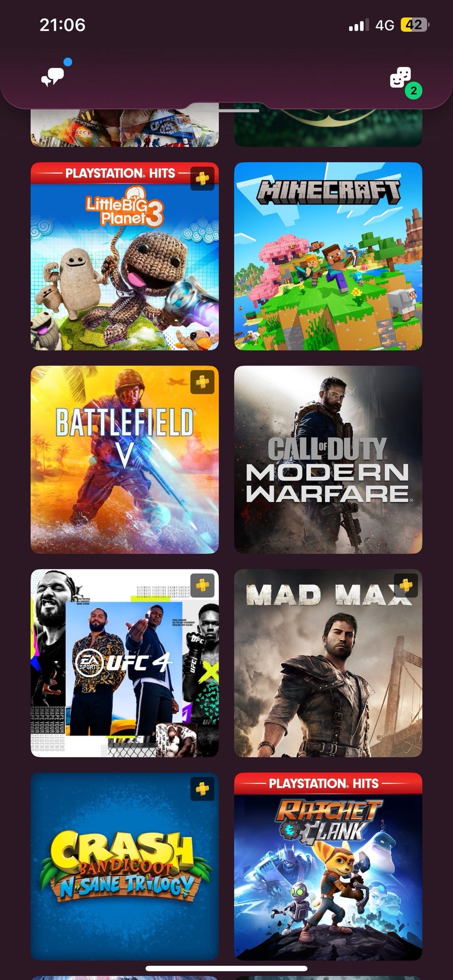Tap the partially visible dark green top-right tile
This screenshot has height=980, width=453.
click(328, 128)
